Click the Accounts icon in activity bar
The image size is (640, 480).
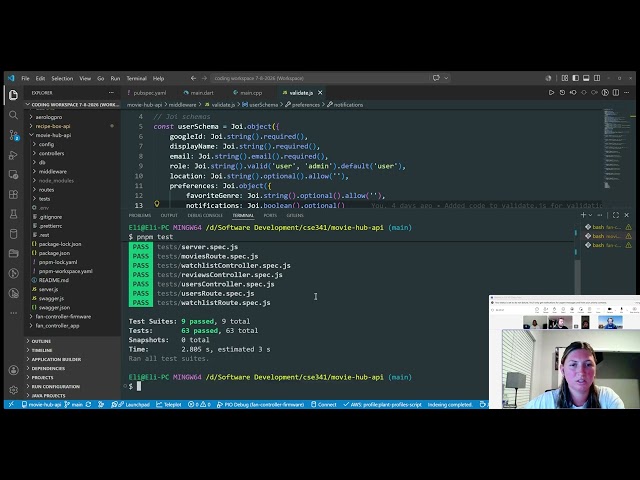13,370
